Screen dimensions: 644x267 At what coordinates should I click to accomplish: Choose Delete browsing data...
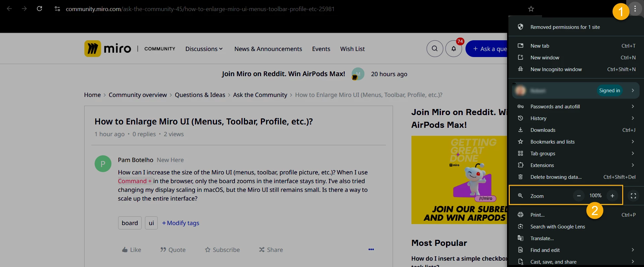click(x=576, y=177)
